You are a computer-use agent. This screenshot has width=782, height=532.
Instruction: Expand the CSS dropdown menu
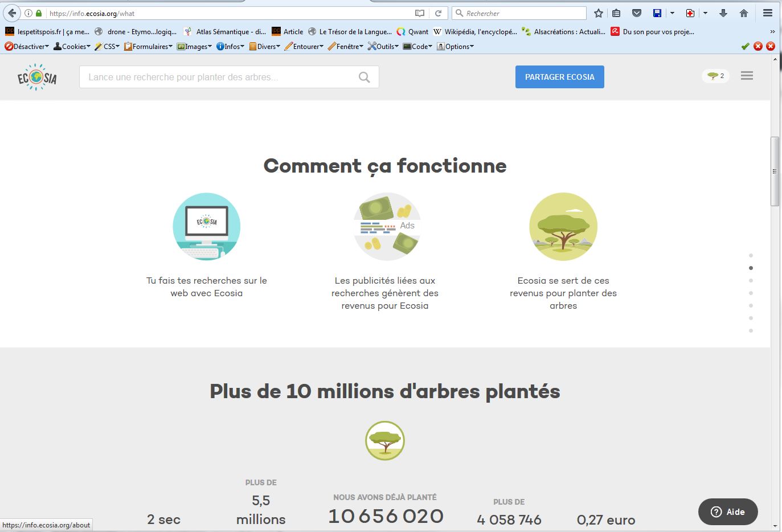(x=107, y=47)
